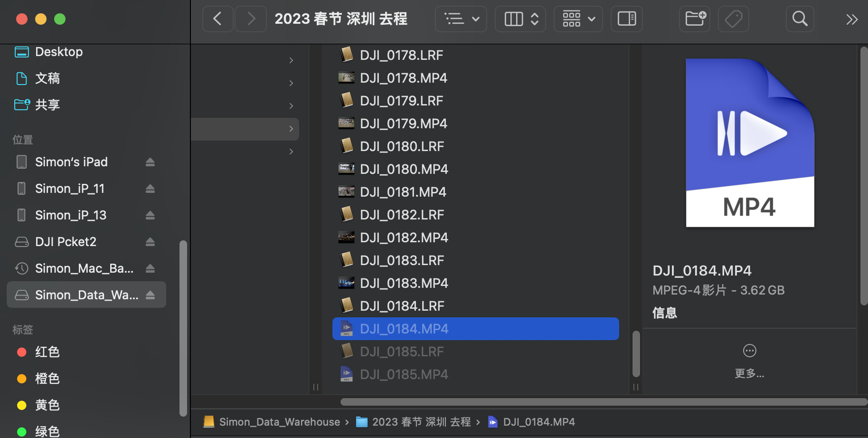This screenshot has height=438, width=868.
Task: Open 共享 in the sidebar
Action: [x=85, y=105]
